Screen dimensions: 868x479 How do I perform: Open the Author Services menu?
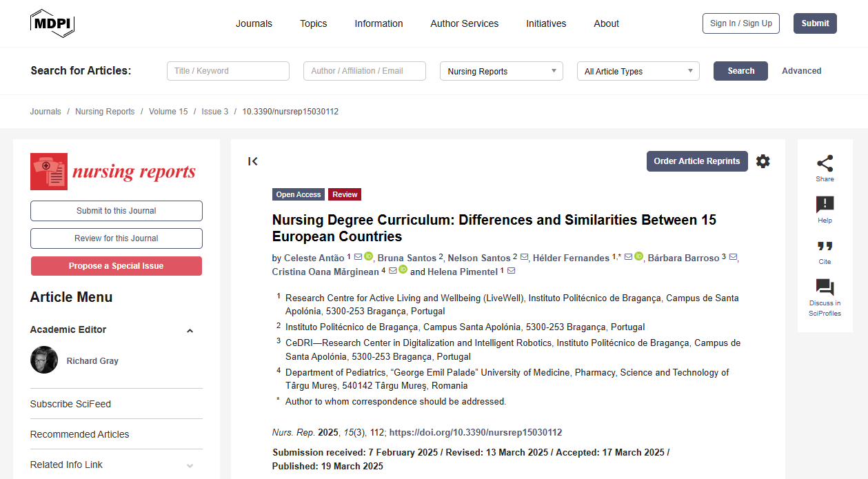pos(464,23)
